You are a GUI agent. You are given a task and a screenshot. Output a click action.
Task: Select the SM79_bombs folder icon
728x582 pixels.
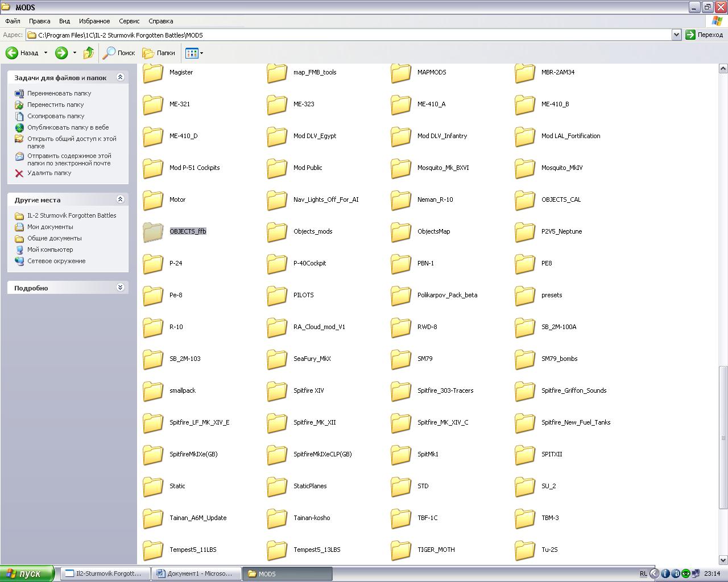(525, 359)
